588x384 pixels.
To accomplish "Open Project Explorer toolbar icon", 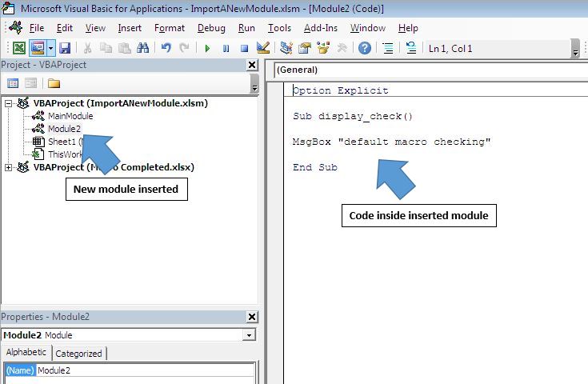I will click(x=286, y=48).
